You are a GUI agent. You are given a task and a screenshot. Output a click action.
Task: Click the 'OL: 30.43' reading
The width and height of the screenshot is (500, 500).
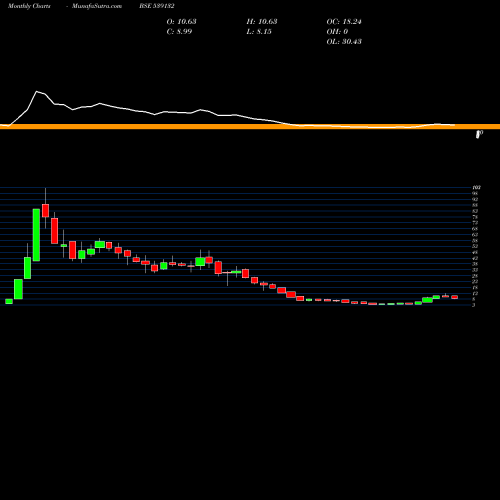344,41
